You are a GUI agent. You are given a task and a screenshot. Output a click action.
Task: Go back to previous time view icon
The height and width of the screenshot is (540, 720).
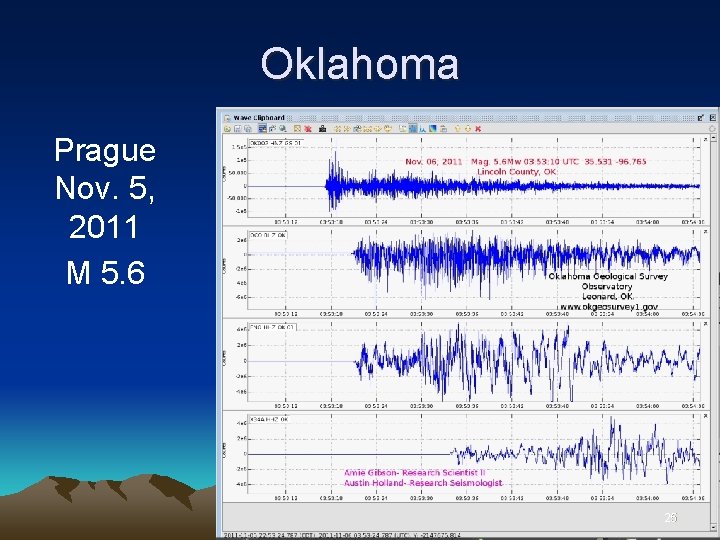(388, 129)
